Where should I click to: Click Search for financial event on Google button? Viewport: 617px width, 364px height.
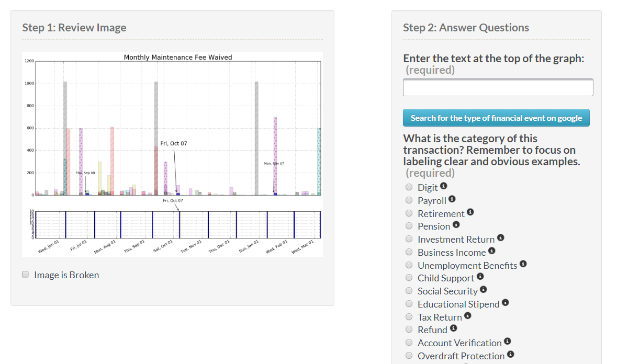496,118
